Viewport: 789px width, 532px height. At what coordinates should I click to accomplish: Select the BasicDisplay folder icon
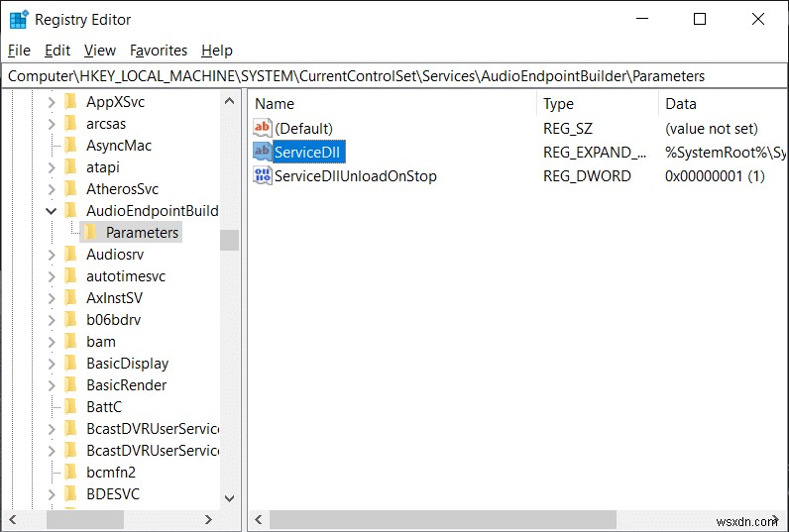(x=71, y=363)
